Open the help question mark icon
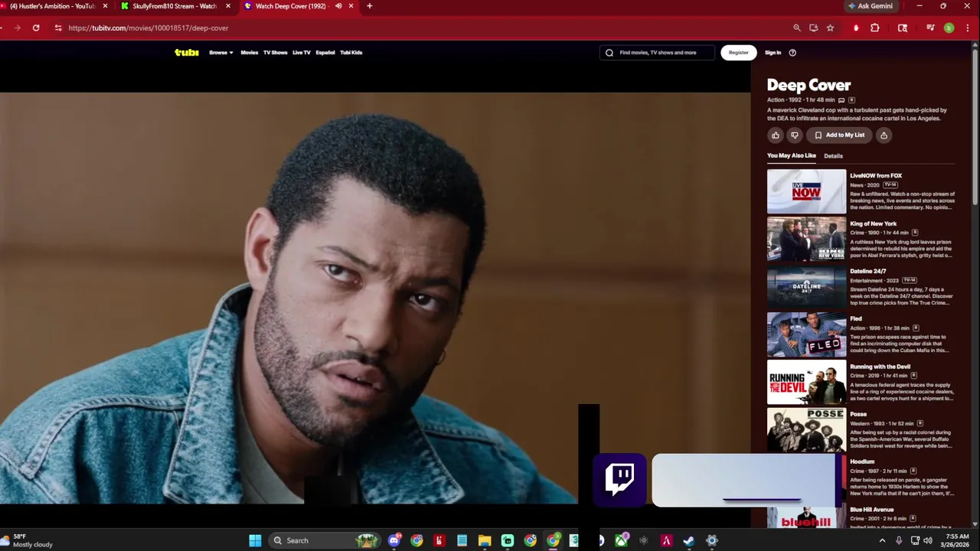 click(792, 53)
